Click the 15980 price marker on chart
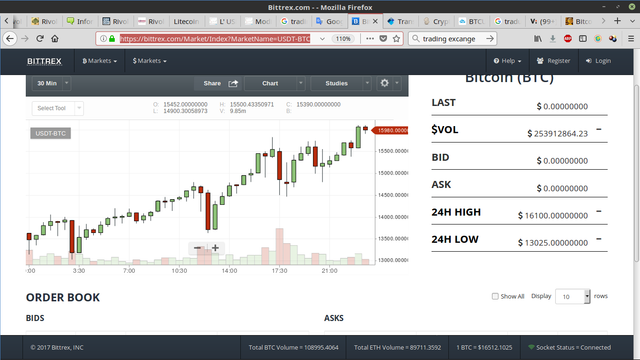 (x=390, y=131)
